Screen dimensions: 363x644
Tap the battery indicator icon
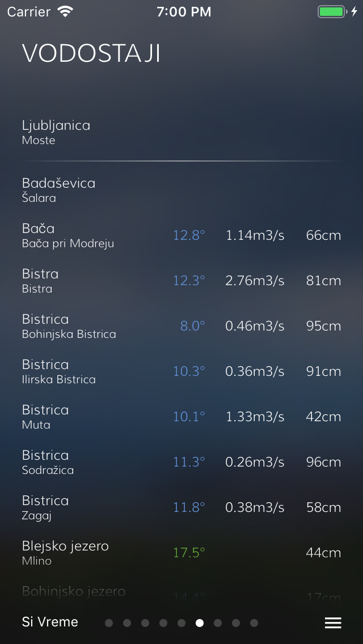[332, 12]
